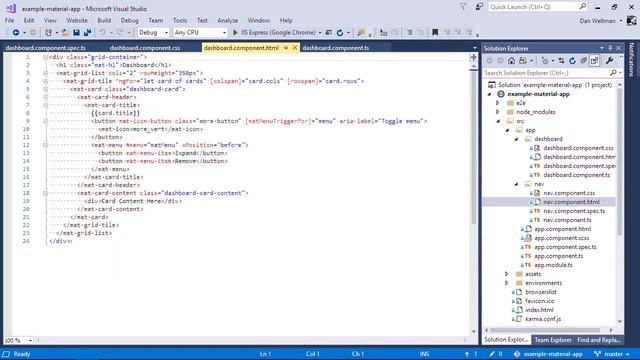
Task: Collapse the nav folder in Solution Explorer
Action: point(516,184)
